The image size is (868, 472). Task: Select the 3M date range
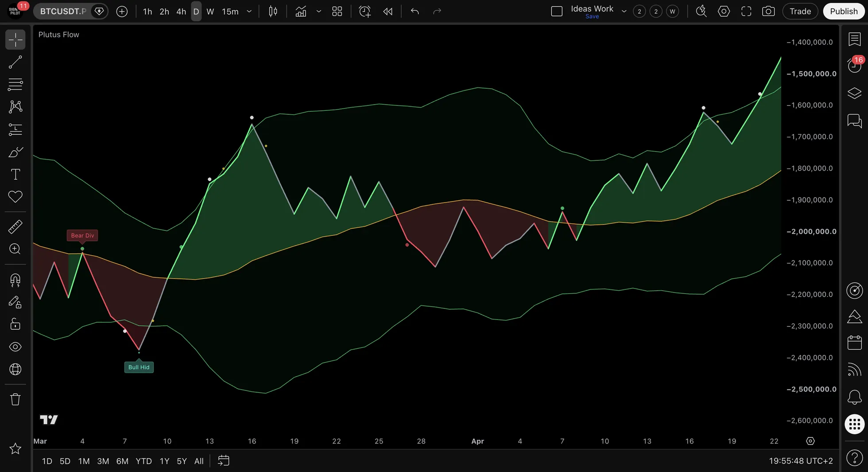point(103,461)
